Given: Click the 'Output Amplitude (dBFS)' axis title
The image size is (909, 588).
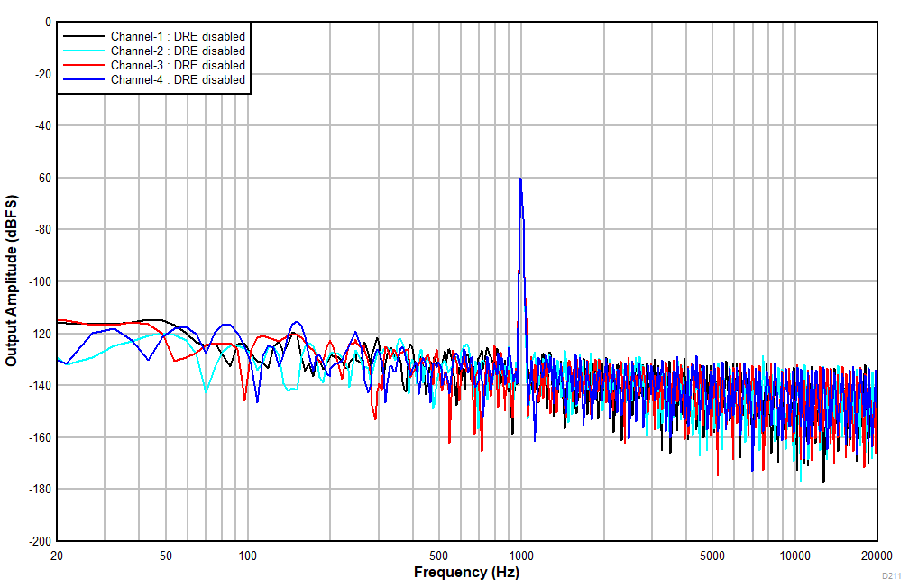Looking at the screenshot, I should 12,280.
